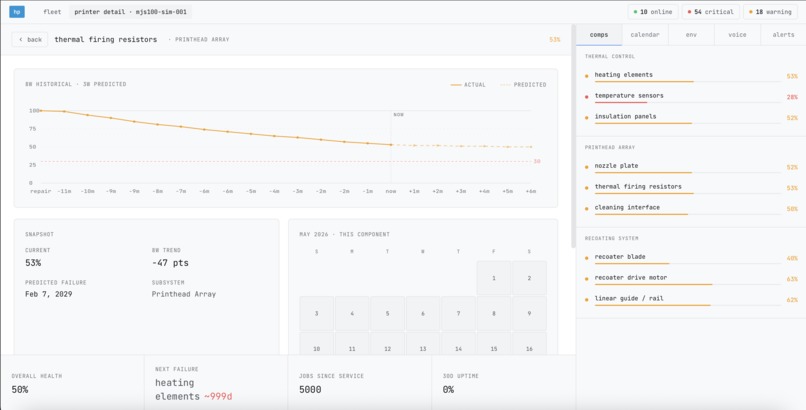Click the 'Printhead Array' subsystem value
The height and width of the screenshot is (410, 806).
(184, 294)
